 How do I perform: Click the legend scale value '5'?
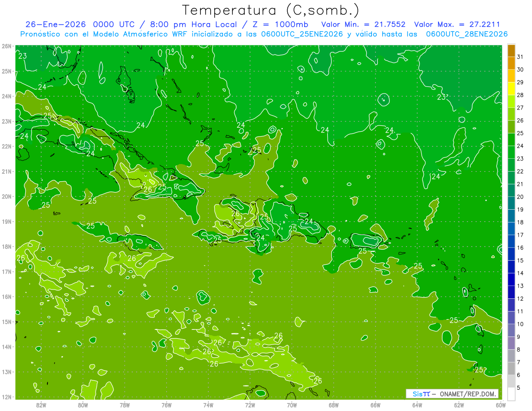[519, 388]
